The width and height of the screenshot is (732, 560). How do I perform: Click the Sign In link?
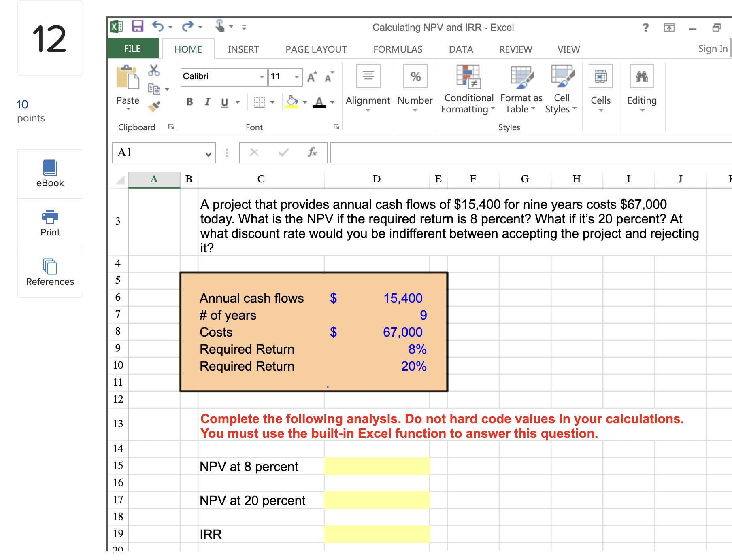pos(713,49)
